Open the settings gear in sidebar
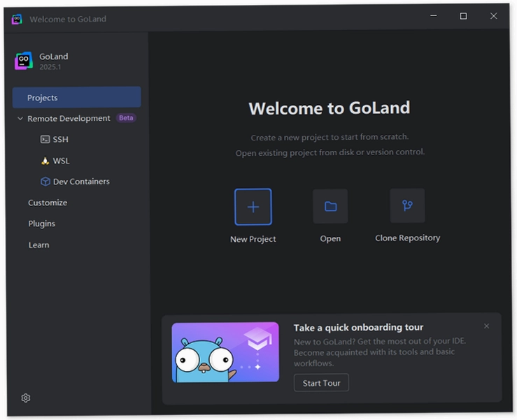 pyautogui.click(x=26, y=398)
